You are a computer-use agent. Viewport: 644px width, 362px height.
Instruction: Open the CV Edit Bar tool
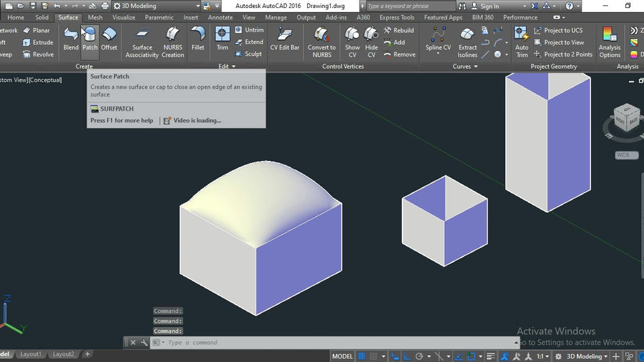click(284, 39)
